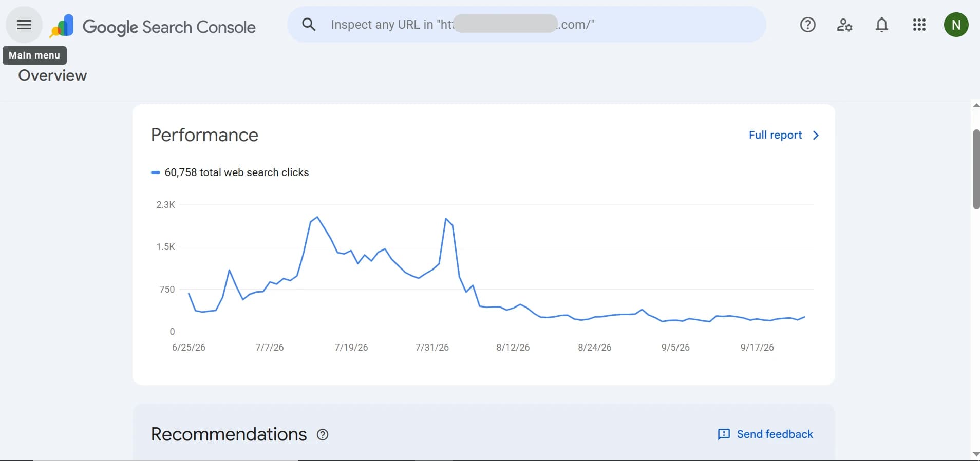980x461 pixels.
Task: Click the highest chart peak after 7/7/26
Action: click(x=317, y=217)
